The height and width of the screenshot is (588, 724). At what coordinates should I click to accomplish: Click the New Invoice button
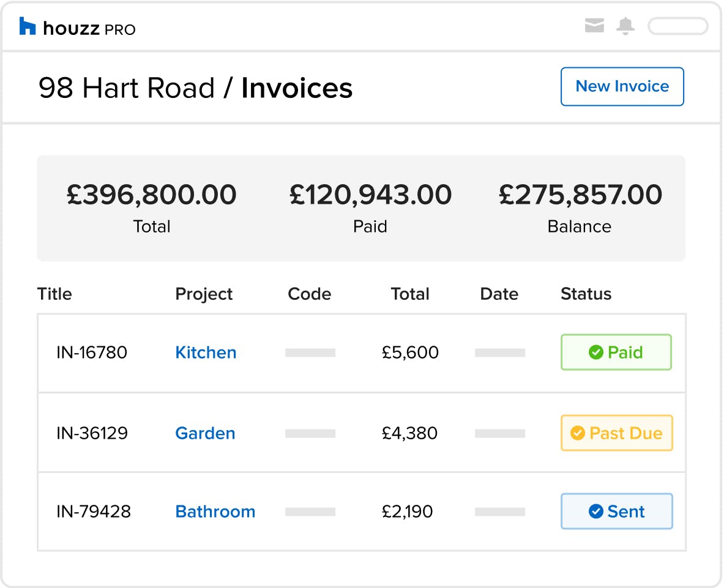[622, 86]
